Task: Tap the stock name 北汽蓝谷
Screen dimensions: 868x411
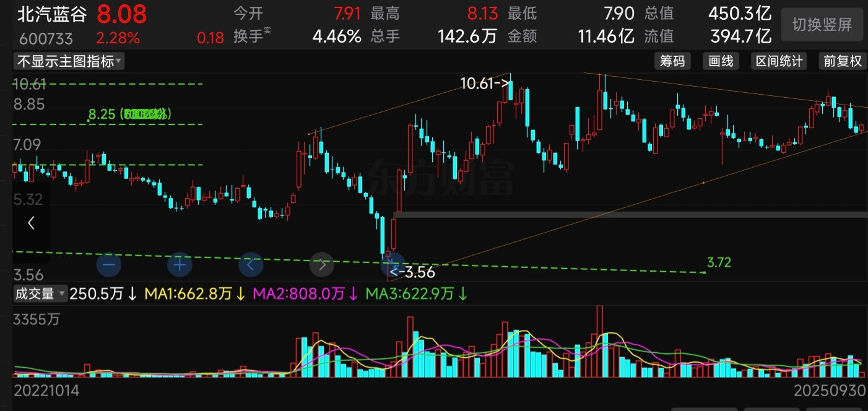Action: [53, 14]
